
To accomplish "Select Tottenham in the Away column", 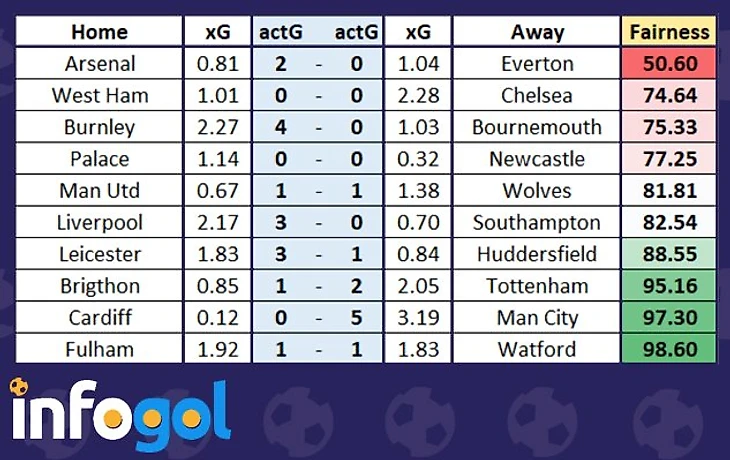I will (x=537, y=286).
